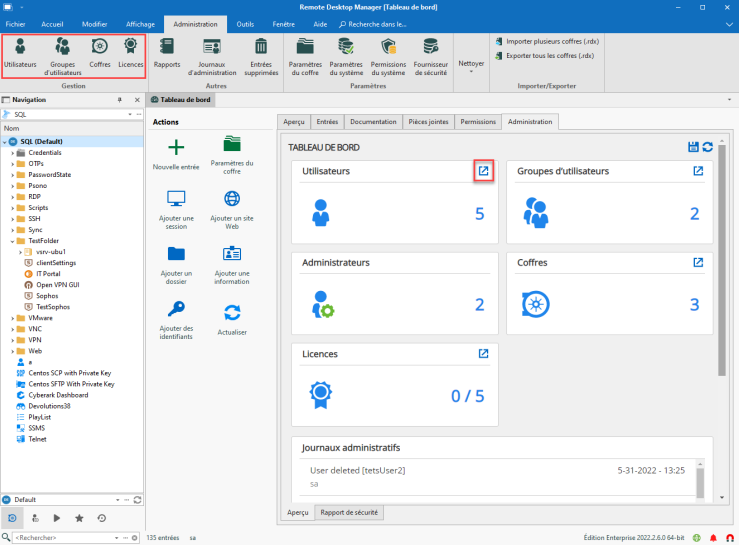Viewport: 740px width, 545px height.
Task: Open Rapports in the ribbon
Action: (167, 53)
